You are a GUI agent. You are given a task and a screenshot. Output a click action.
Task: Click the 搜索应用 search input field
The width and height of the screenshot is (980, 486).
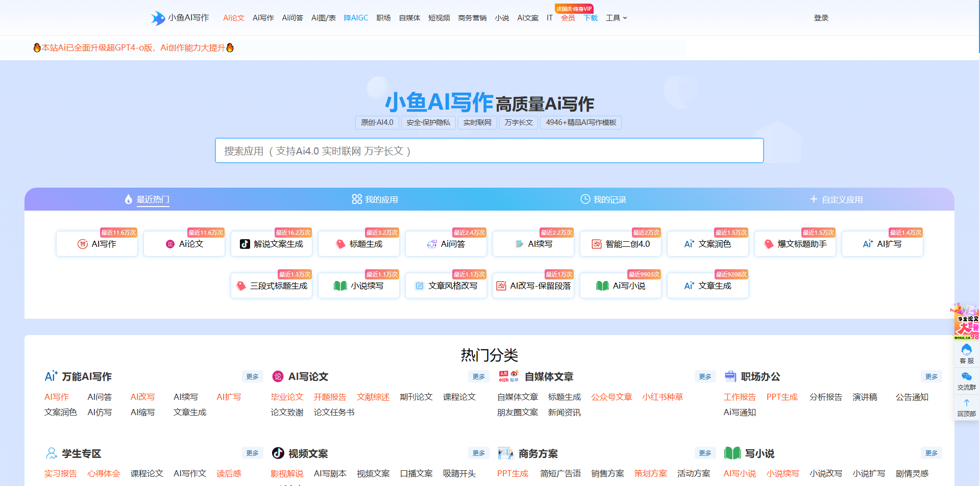coord(489,150)
